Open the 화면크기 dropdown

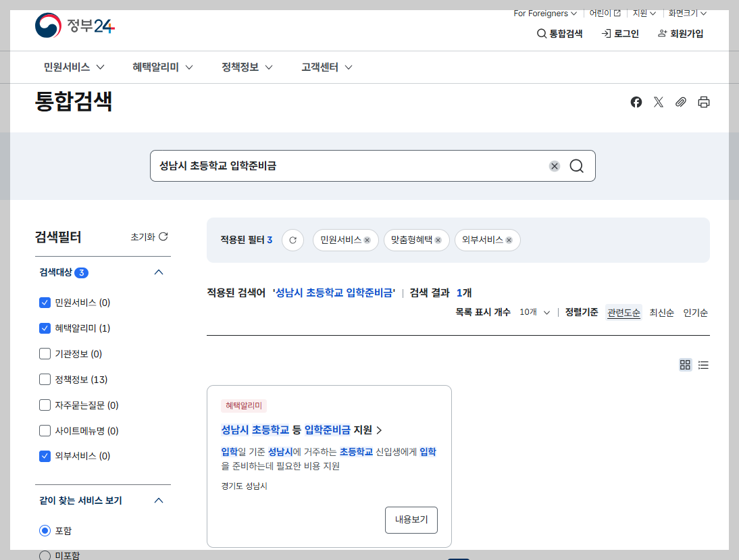point(686,12)
